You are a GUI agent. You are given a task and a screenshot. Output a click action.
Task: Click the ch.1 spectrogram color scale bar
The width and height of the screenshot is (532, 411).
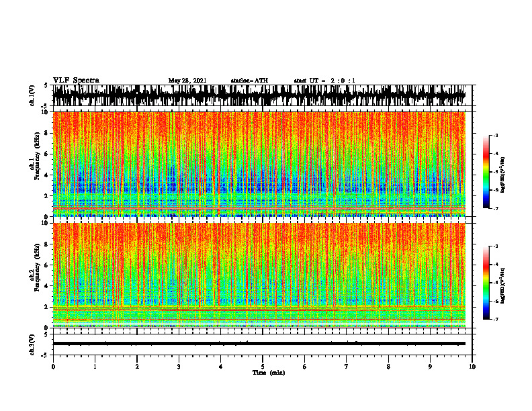click(x=486, y=172)
